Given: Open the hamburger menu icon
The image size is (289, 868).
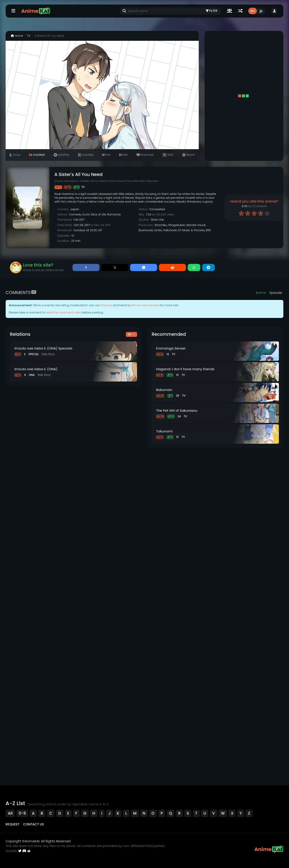Looking at the screenshot, I should [14, 11].
